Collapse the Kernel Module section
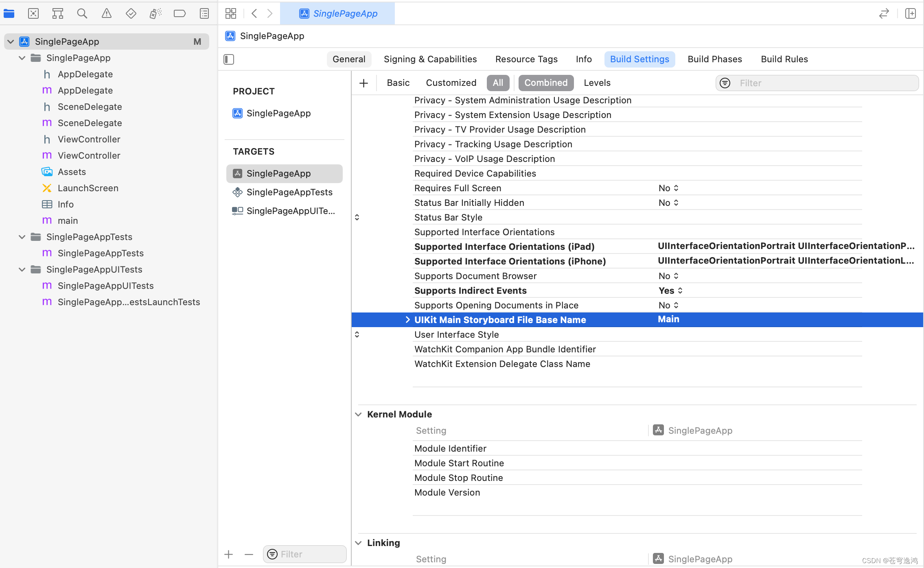Viewport: 924px width, 568px height. coord(358,414)
